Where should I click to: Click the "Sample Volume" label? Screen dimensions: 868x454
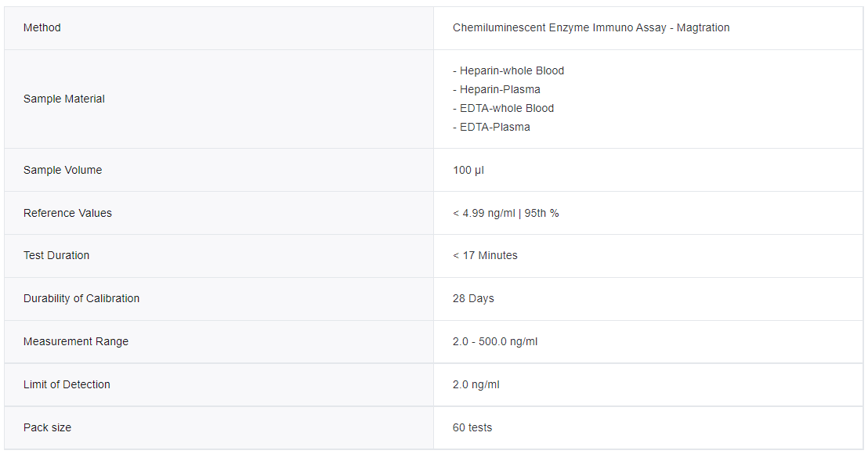(63, 171)
